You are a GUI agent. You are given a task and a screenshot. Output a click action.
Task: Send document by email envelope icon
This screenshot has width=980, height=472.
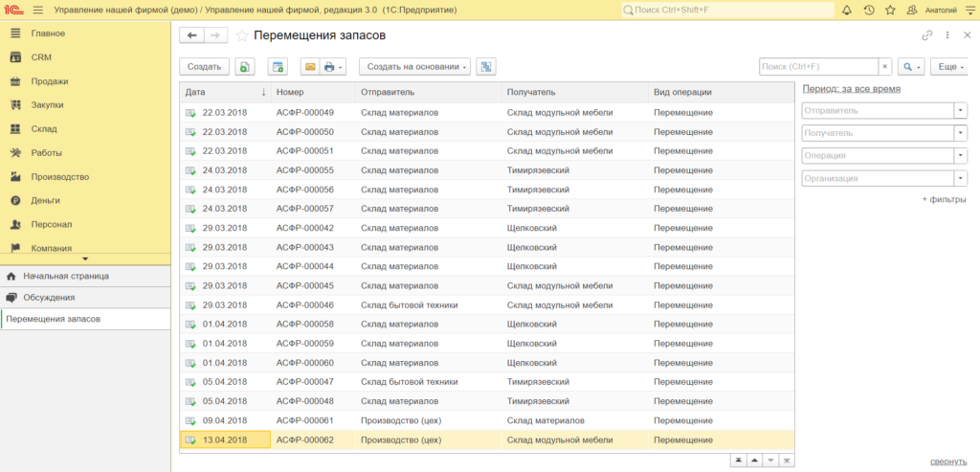[x=310, y=67]
